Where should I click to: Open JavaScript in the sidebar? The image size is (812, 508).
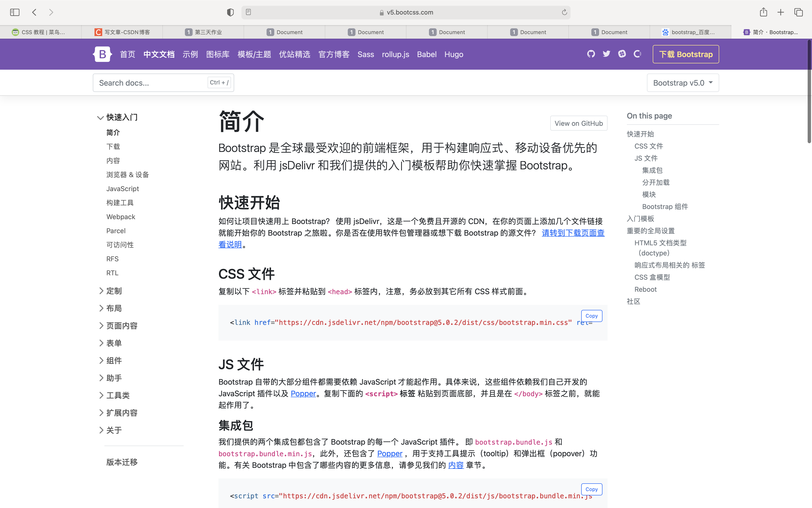123,189
